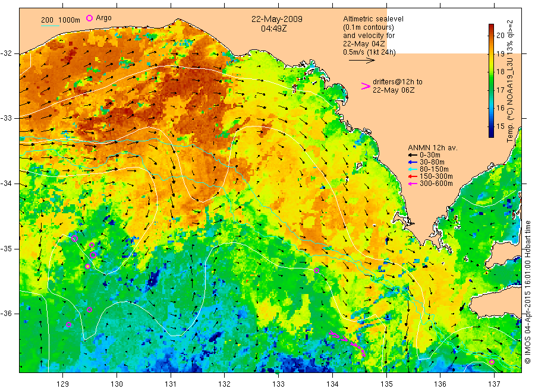Image resolution: width=535 pixels, height=392 pixels.
Task: Click the temperature color bar
Action: [491, 81]
